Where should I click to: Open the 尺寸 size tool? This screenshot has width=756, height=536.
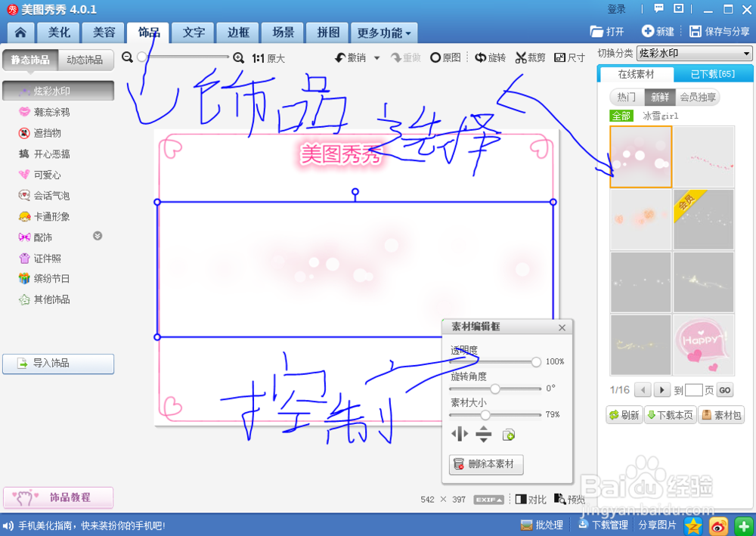(x=569, y=58)
